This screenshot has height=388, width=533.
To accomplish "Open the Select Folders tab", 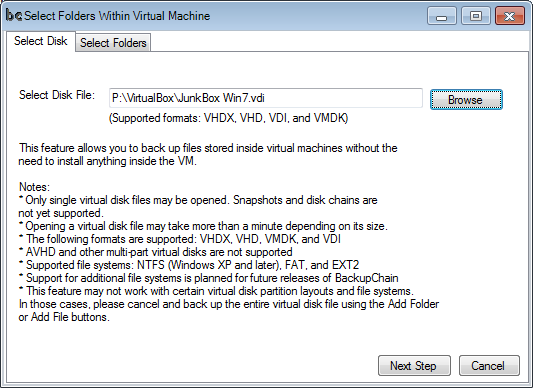I will pyautogui.click(x=113, y=43).
